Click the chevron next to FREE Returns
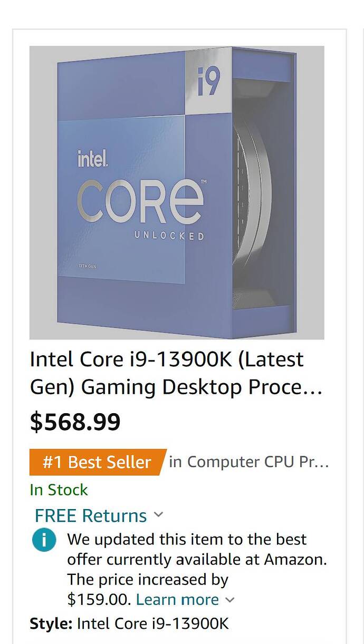Image resolution: width=364 pixels, height=644 pixels. (158, 516)
